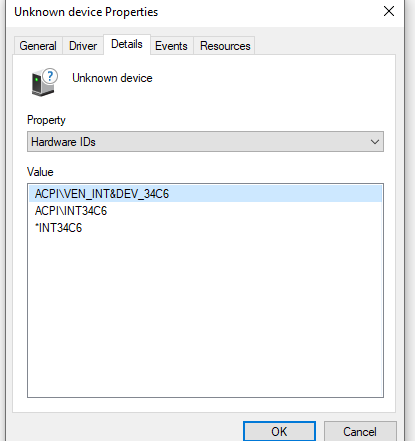Go to the Resources tab
Viewport: 415px width, 441px height.
225,46
